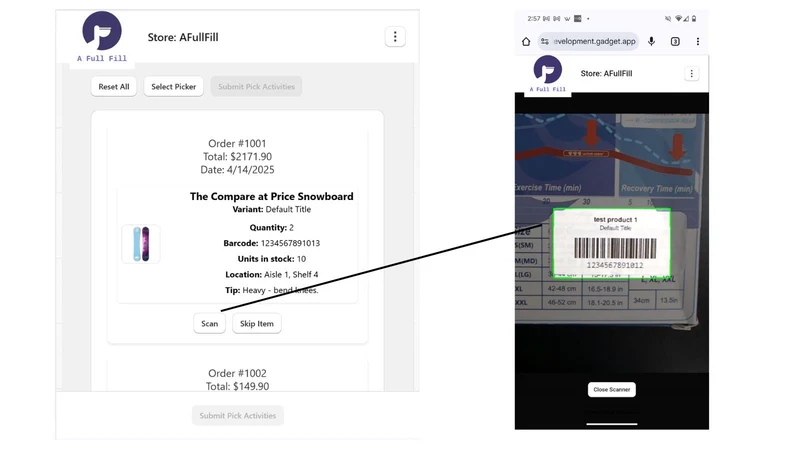Open the three-dot menu beside Store: AFullFill on desktop
The height and width of the screenshot is (450, 800).
[395, 37]
